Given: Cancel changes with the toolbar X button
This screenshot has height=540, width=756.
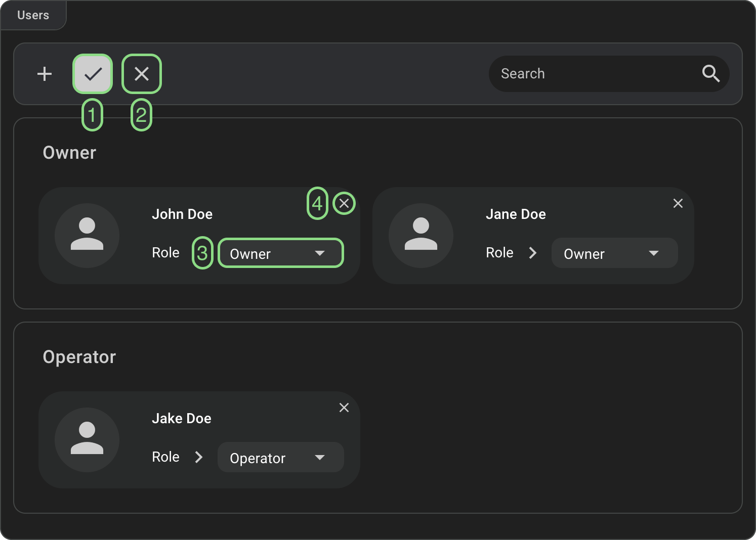Looking at the screenshot, I should (142, 74).
